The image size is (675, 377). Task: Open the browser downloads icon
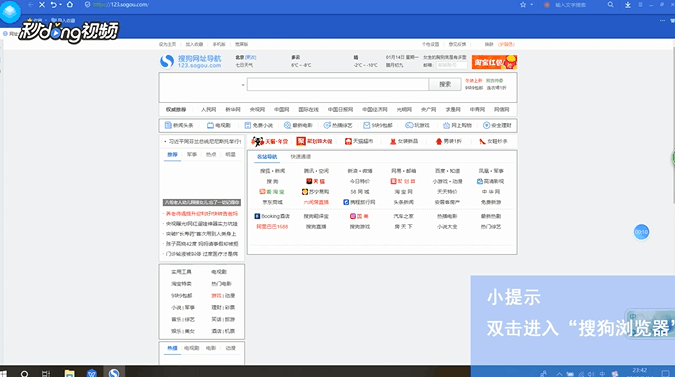(628, 5)
